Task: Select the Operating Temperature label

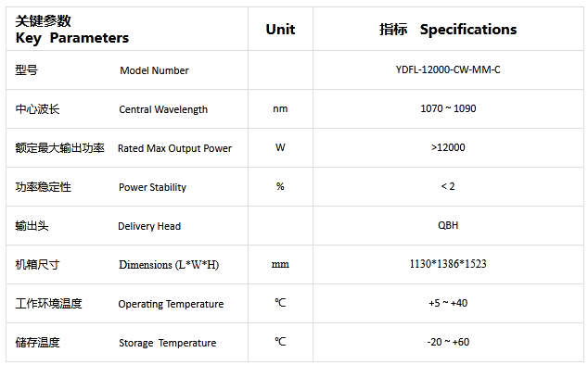Action: pyautogui.click(x=171, y=304)
